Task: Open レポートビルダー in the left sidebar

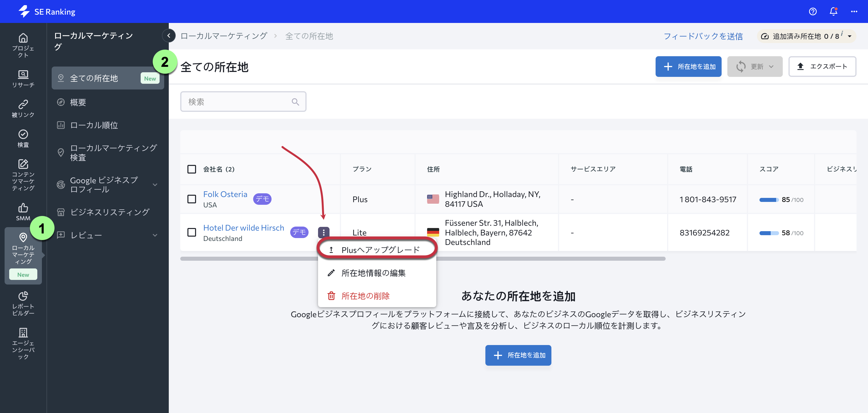Action: point(23,303)
